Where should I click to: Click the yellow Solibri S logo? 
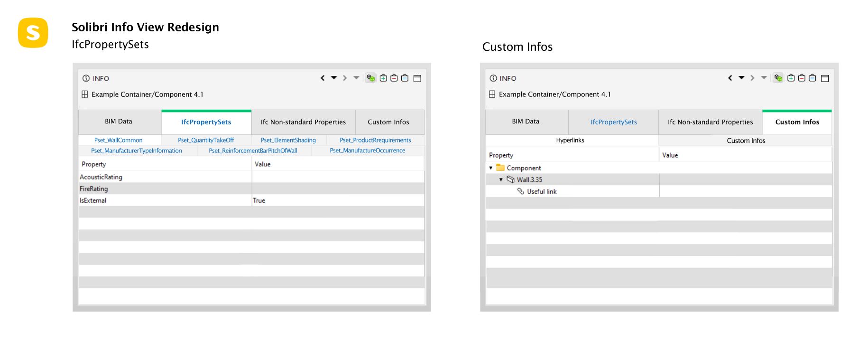(x=33, y=33)
